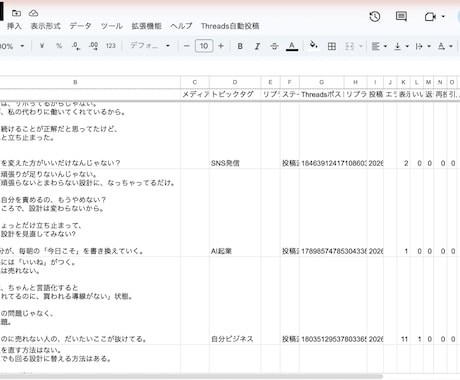Open vertical align dropdown
Screen dimensions: 460x380
401,46
